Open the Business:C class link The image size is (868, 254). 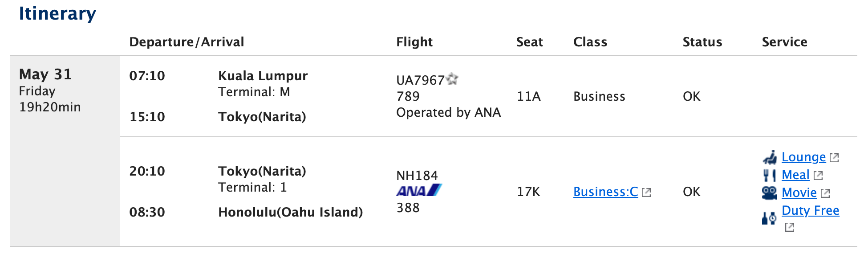[x=605, y=192]
